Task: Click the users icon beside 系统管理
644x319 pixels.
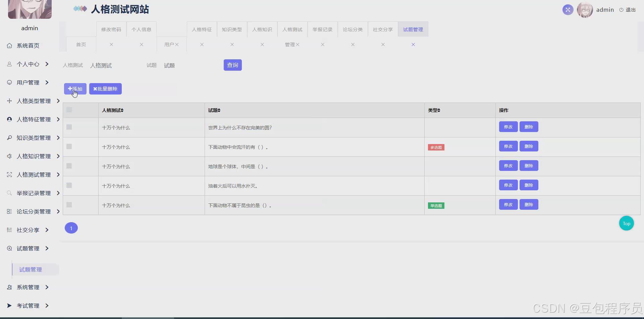Action: pos(9,287)
